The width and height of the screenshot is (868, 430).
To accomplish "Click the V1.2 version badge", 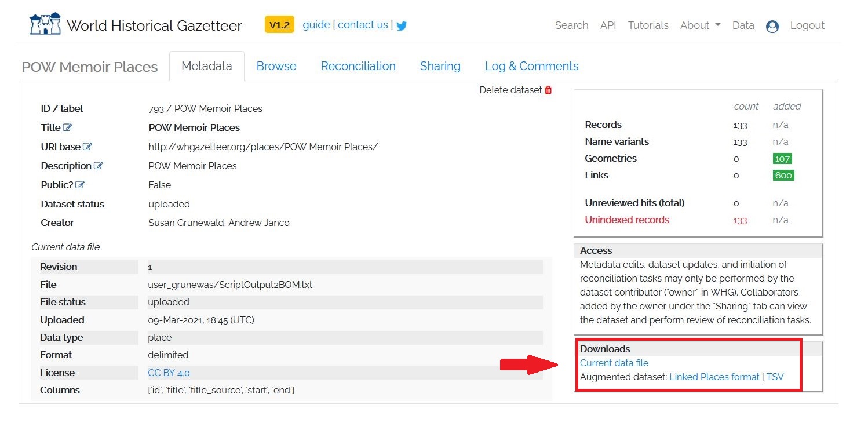I will [x=279, y=25].
